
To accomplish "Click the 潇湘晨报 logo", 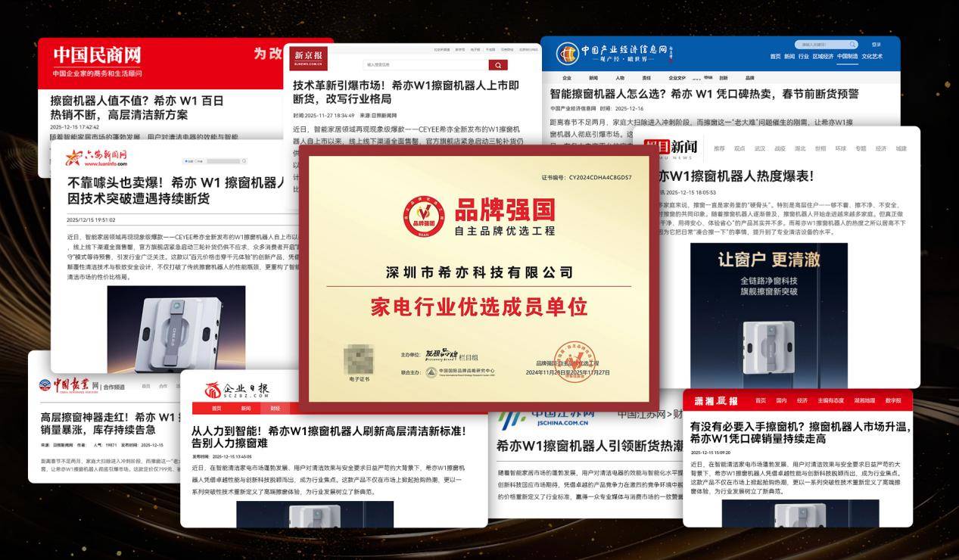I will coord(716,400).
